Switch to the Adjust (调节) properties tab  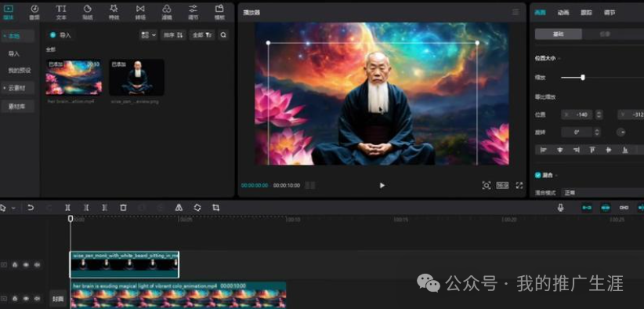tap(610, 13)
